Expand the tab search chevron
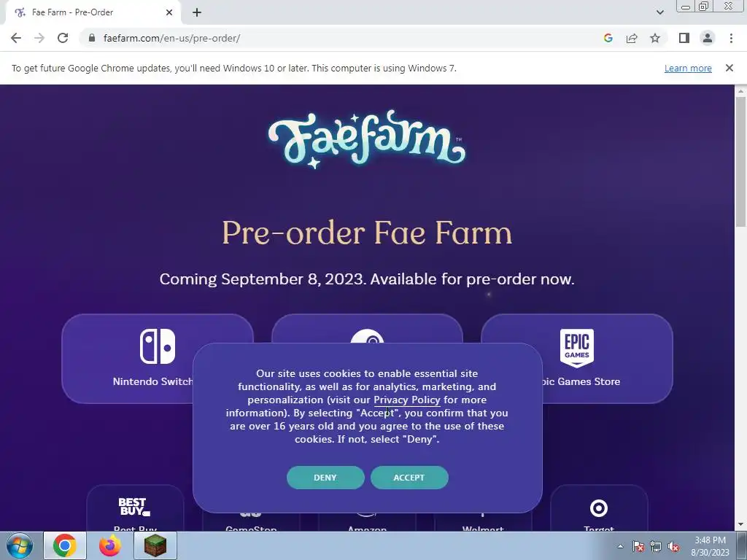 point(659,12)
